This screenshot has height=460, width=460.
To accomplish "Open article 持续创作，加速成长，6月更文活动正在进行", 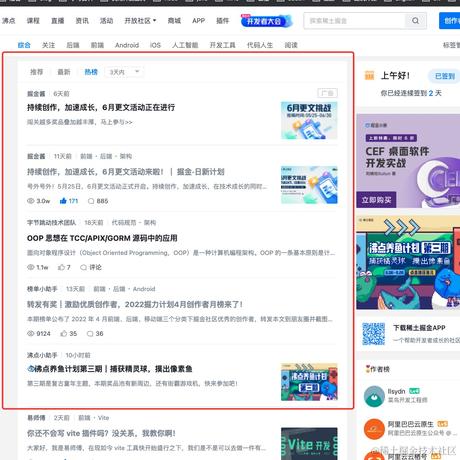I will [101, 107].
